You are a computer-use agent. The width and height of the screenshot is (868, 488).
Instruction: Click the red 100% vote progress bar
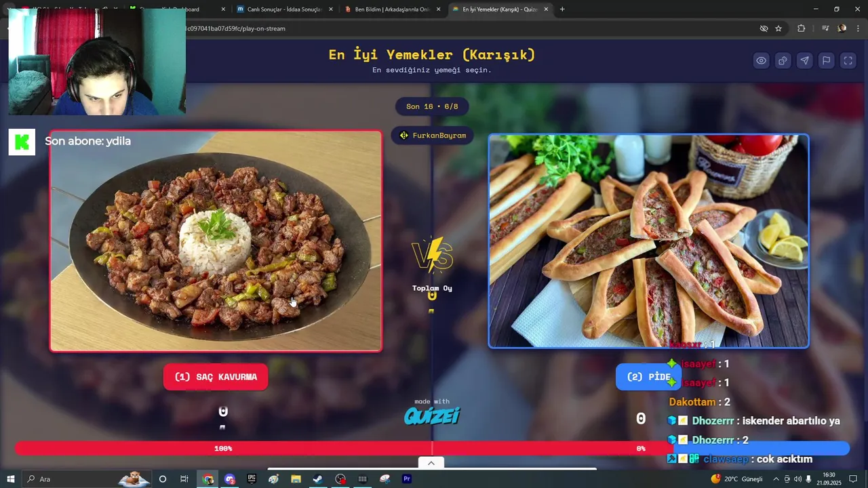pyautogui.click(x=223, y=449)
